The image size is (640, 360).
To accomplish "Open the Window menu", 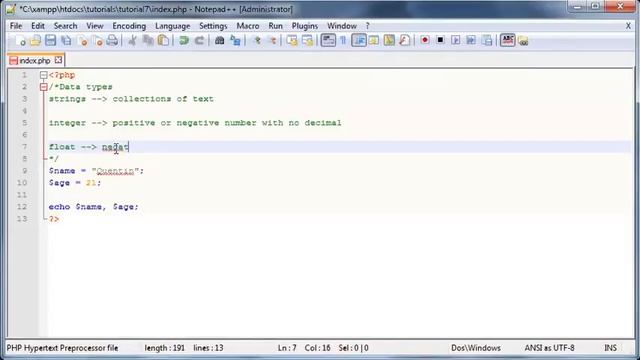I will [x=342, y=26].
